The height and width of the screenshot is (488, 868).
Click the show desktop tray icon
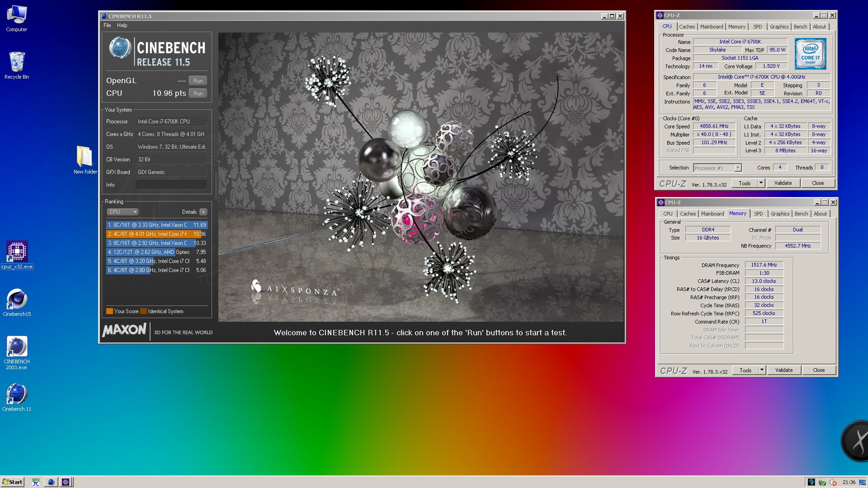863,482
